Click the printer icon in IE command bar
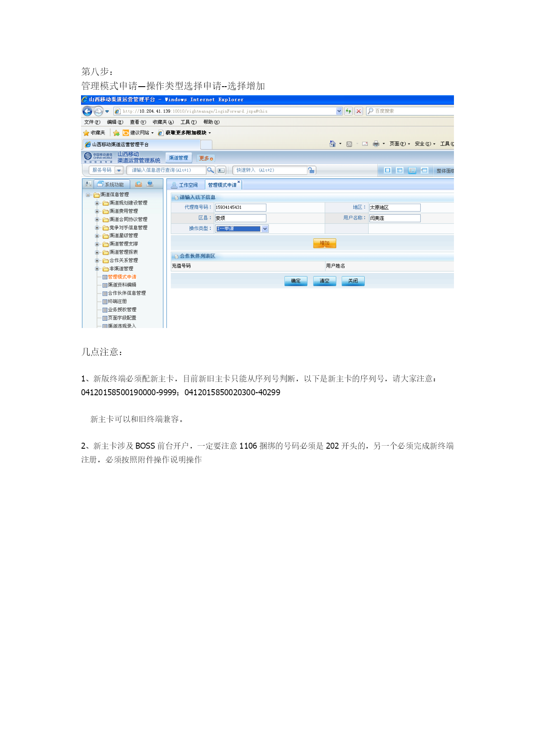The image size is (535, 756). (x=376, y=144)
